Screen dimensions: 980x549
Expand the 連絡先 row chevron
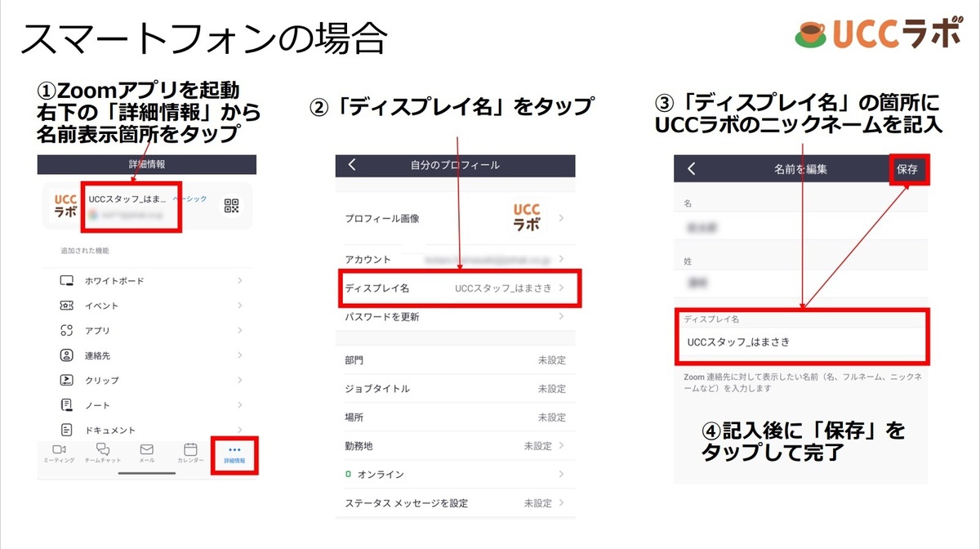pyautogui.click(x=239, y=355)
